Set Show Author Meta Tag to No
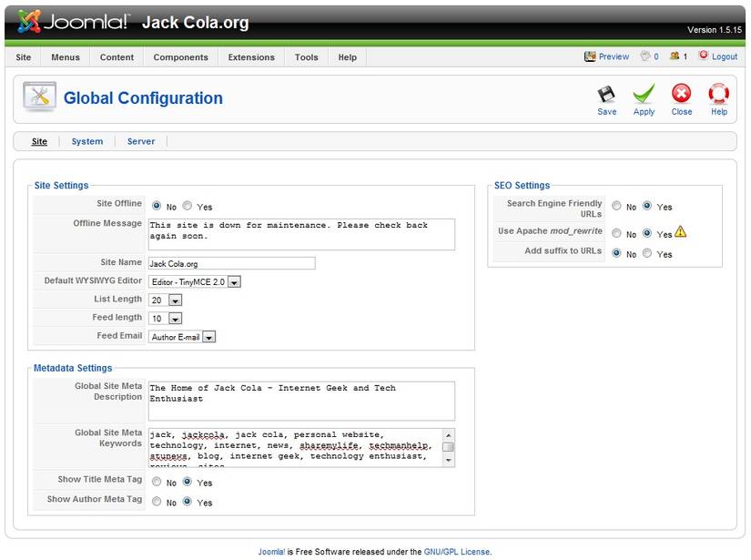The width and height of the screenshot is (751, 560). tap(157, 501)
